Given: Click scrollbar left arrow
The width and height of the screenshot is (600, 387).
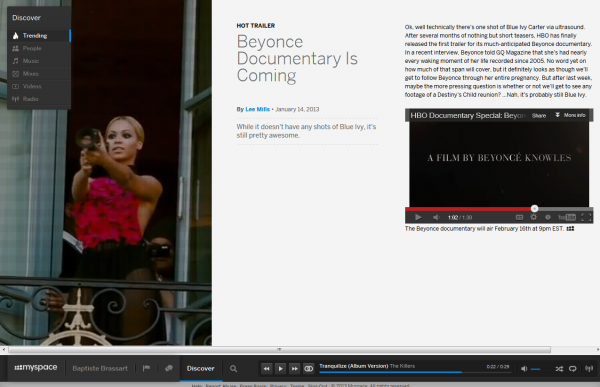Looking at the screenshot, I should (3, 349).
